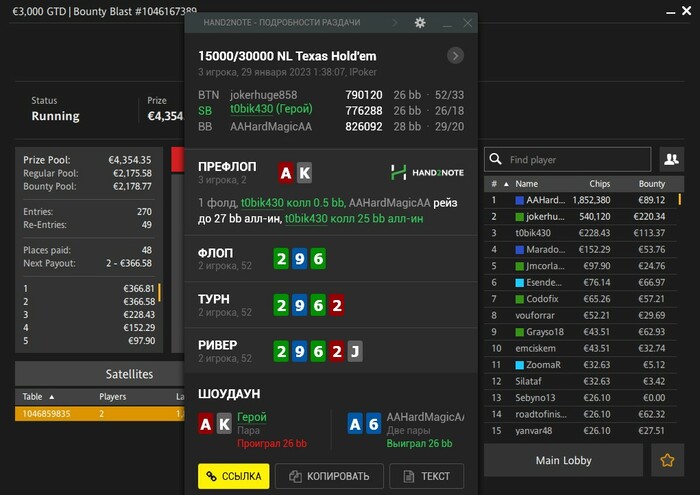
Task: Focus the Find player search field
Action: point(567,159)
